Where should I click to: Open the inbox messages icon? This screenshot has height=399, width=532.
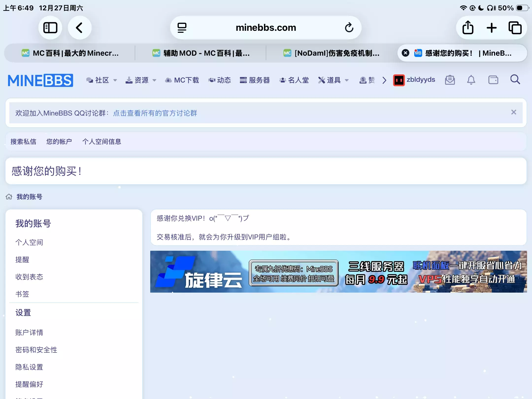pyautogui.click(x=450, y=80)
